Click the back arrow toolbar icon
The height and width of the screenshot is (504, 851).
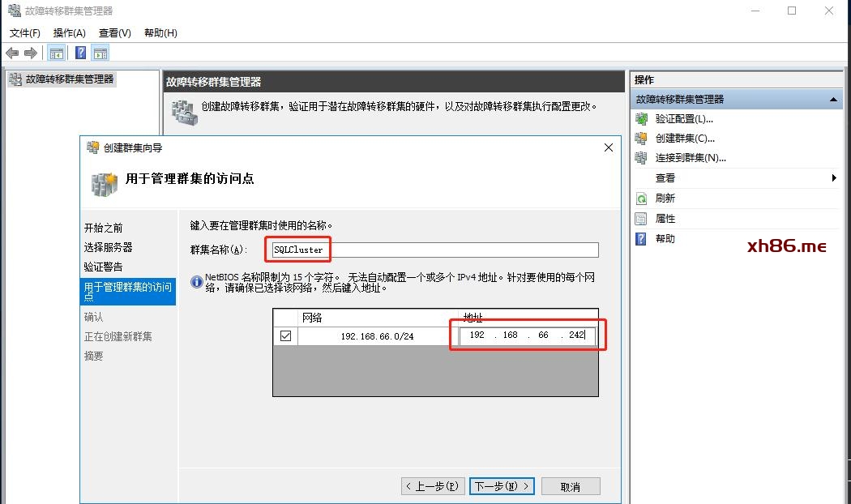(12, 53)
